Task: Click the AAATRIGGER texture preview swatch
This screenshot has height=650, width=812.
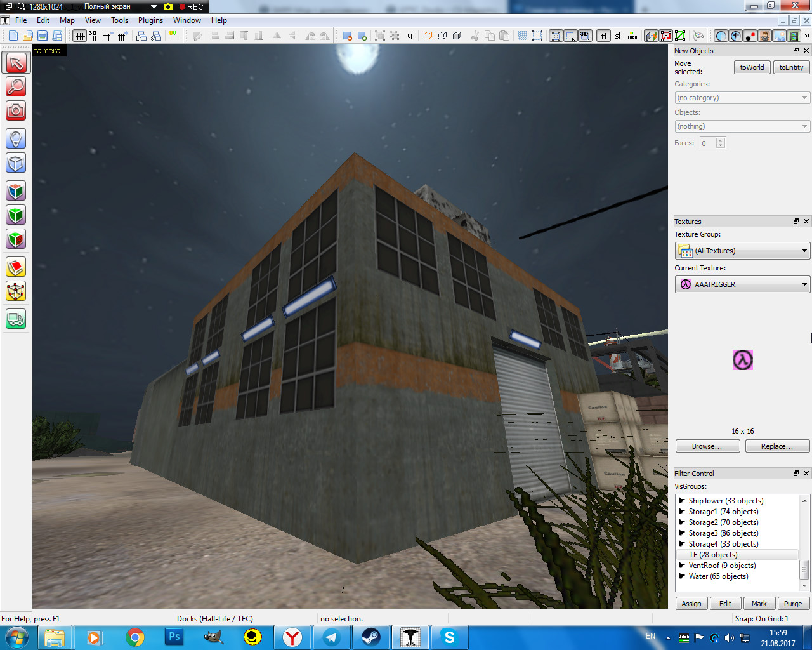Action: click(x=743, y=360)
